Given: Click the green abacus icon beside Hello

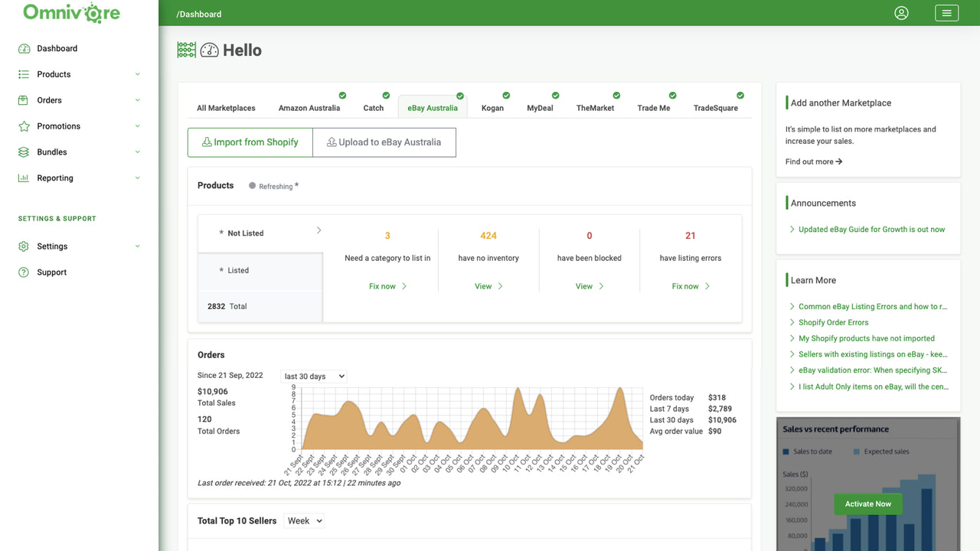Looking at the screenshot, I should click(x=186, y=49).
